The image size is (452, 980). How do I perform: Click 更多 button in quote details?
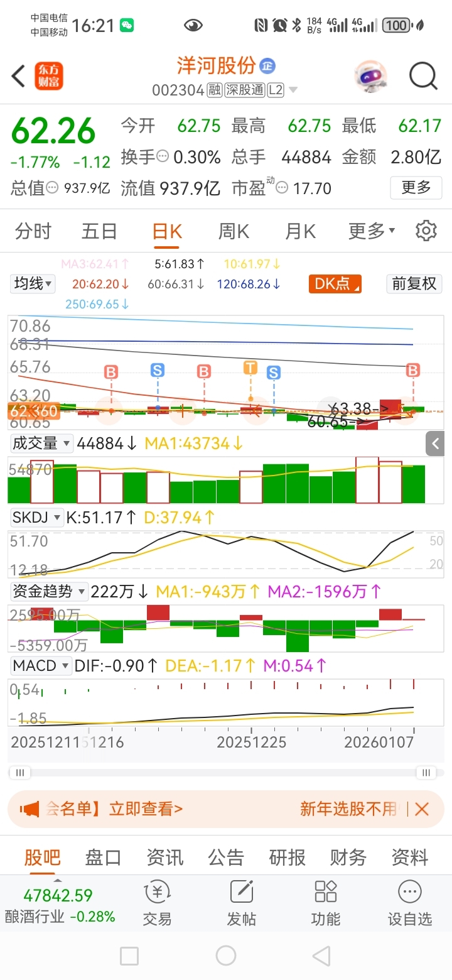point(416,187)
